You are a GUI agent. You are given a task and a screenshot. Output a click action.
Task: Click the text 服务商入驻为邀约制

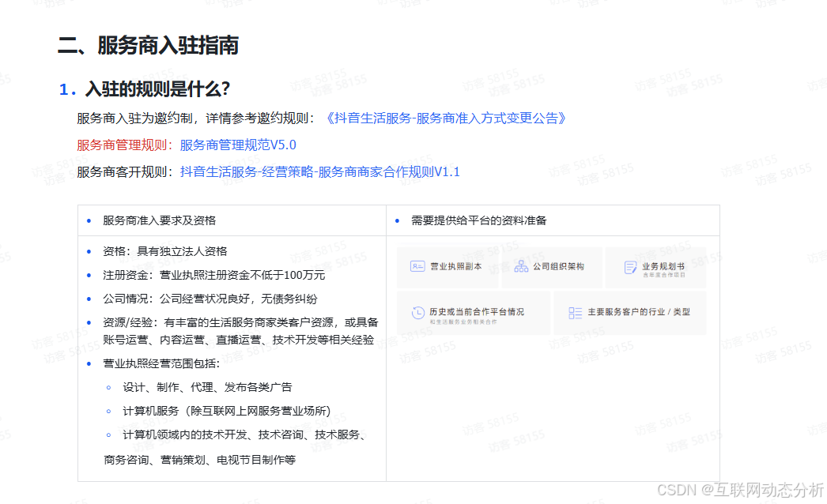134,118
